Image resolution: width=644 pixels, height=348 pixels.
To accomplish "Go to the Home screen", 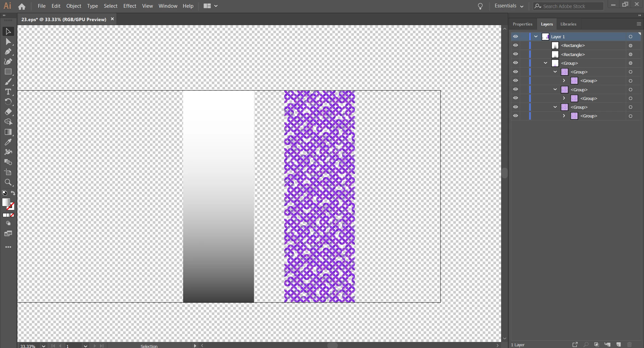I will [x=22, y=6].
